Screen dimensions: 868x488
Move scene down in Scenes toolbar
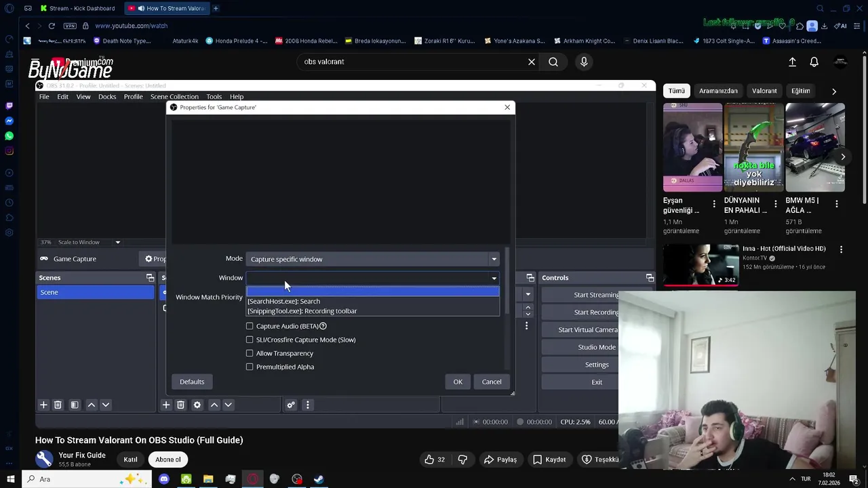point(105,405)
